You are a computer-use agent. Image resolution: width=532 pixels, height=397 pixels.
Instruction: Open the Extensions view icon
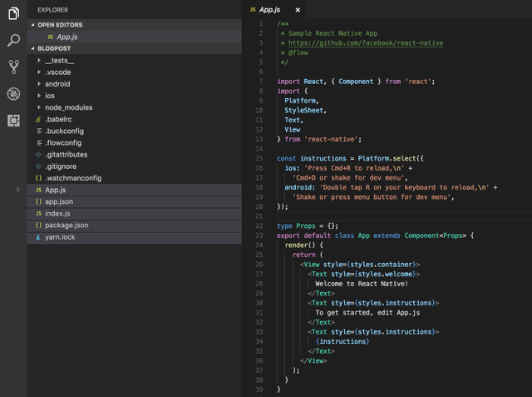point(13,121)
